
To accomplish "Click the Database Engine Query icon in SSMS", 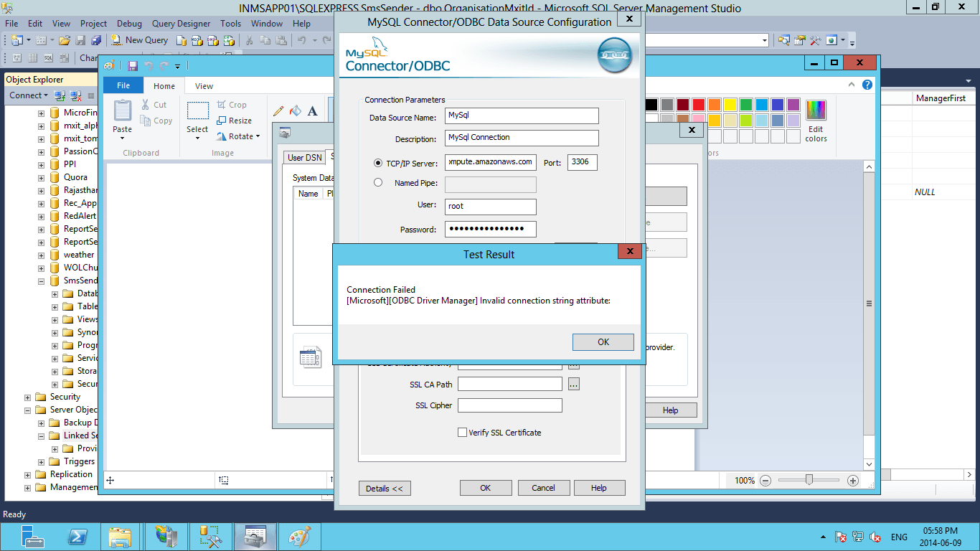I will [x=180, y=40].
